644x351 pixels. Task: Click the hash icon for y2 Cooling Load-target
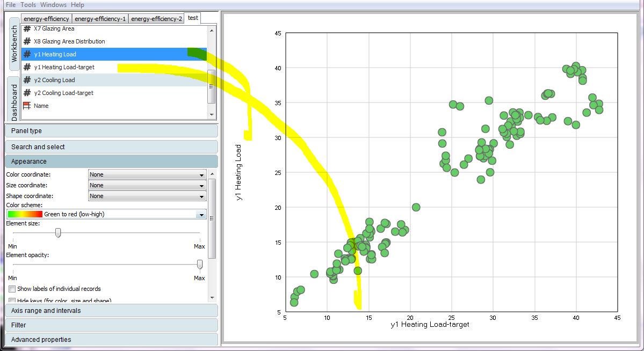tap(27, 93)
